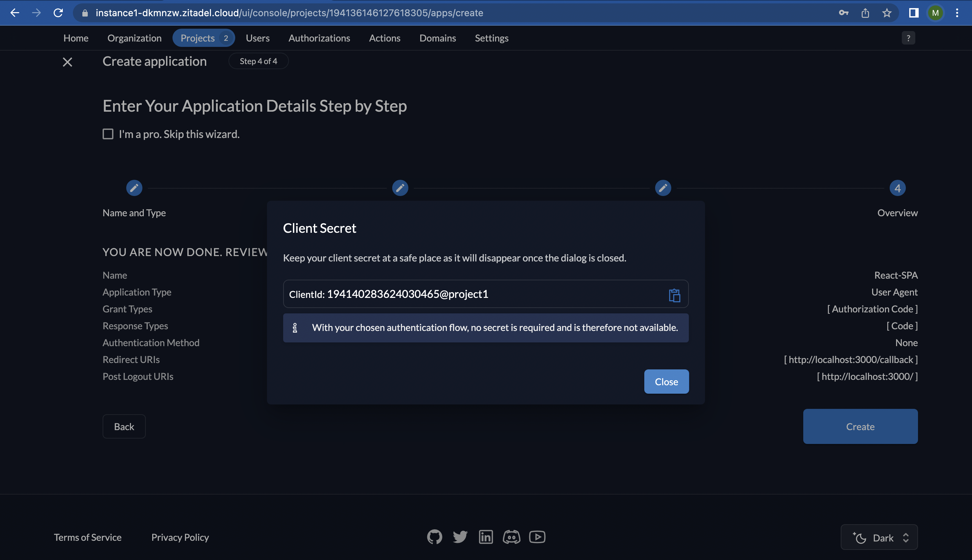Click the share icon in browser toolbar
The width and height of the screenshot is (972, 560).
click(x=865, y=12)
